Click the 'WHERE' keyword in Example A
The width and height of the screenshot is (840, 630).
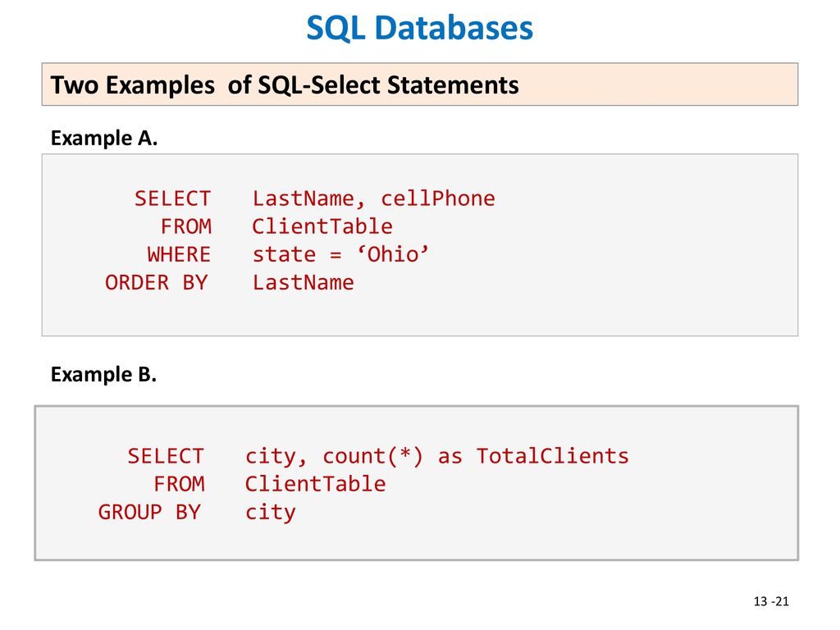coord(179,254)
